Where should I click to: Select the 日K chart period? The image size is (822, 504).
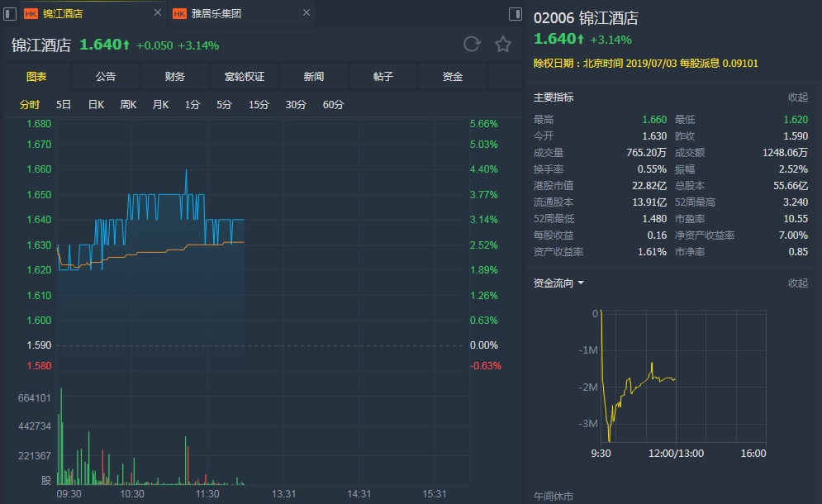click(x=96, y=105)
